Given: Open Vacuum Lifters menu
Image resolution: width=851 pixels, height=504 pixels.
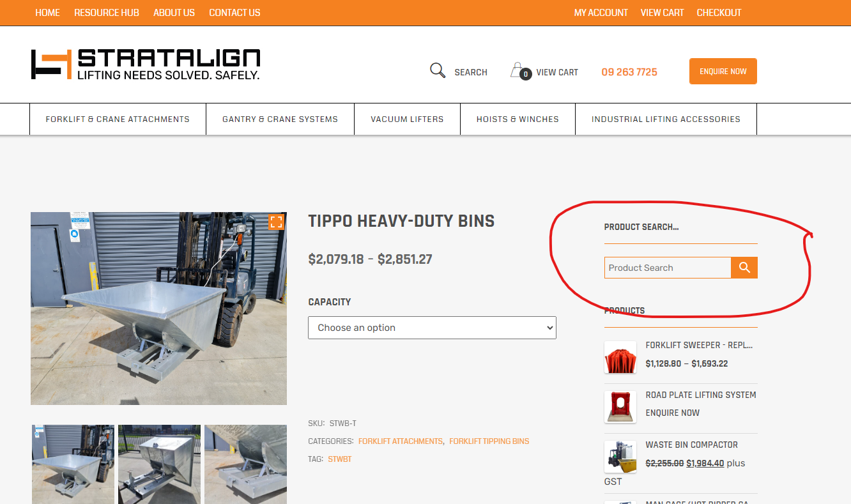Looking at the screenshot, I should tap(407, 119).
